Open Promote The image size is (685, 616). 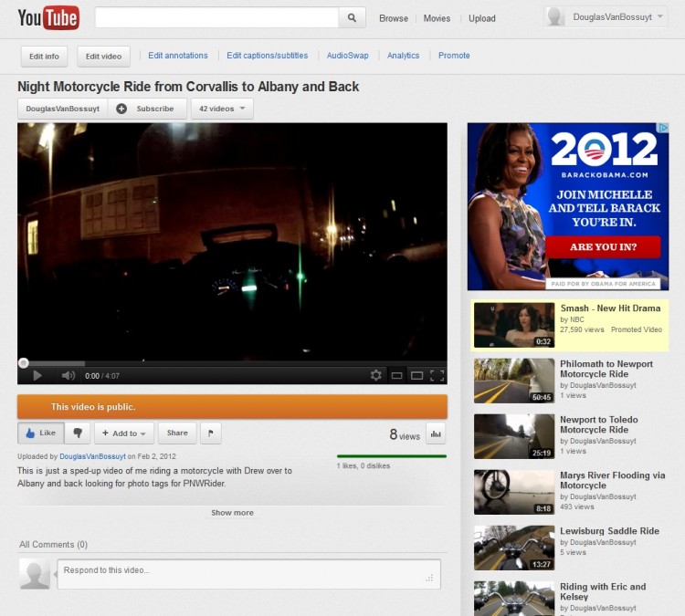pos(454,56)
